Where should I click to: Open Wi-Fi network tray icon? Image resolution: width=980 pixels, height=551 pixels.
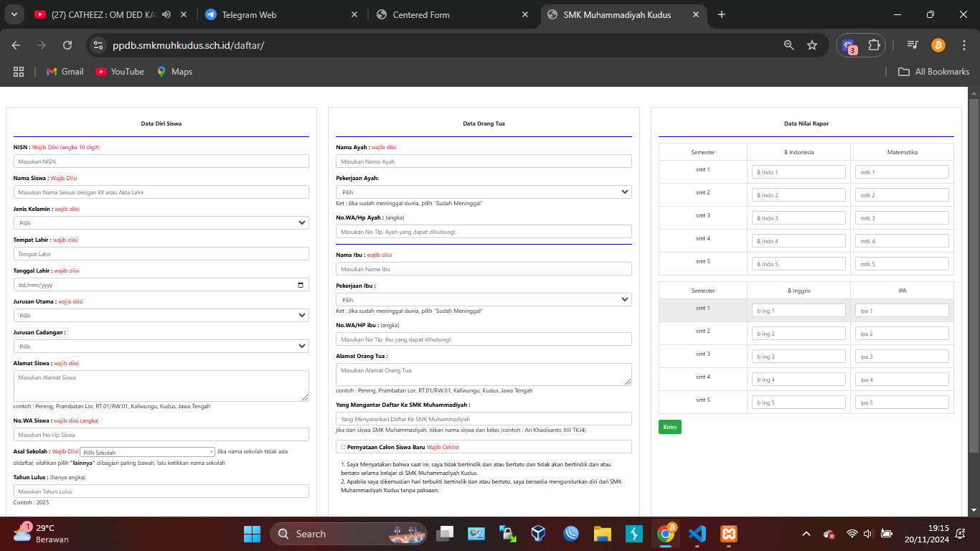[x=852, y=534]
